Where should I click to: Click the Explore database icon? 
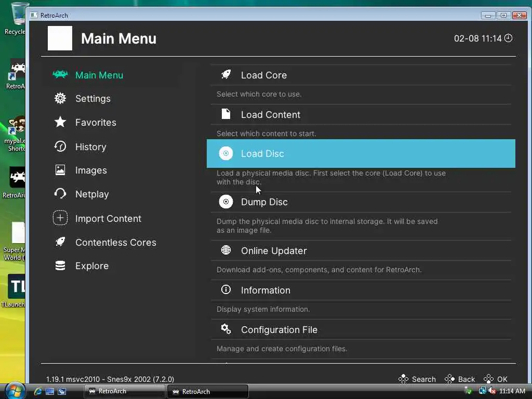60,265
